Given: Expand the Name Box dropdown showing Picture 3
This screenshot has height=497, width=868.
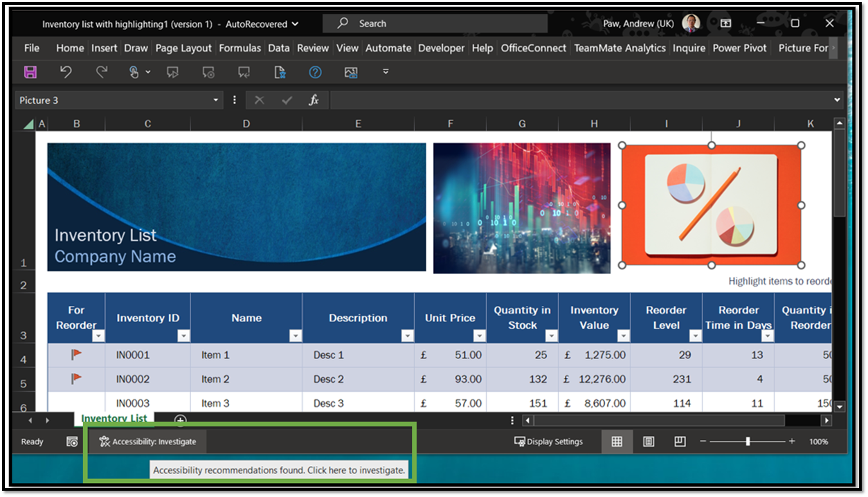Looking at the screenshot, I should click(216, 100).
